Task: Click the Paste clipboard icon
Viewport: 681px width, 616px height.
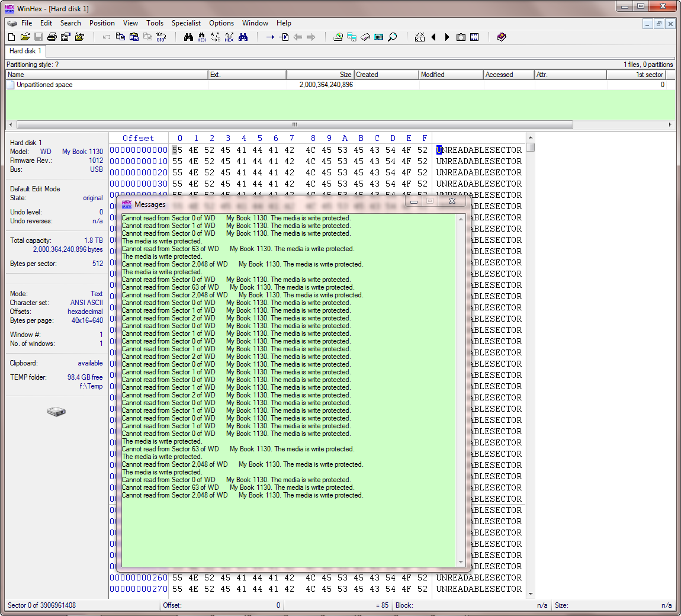Action: tap(134, 37)
